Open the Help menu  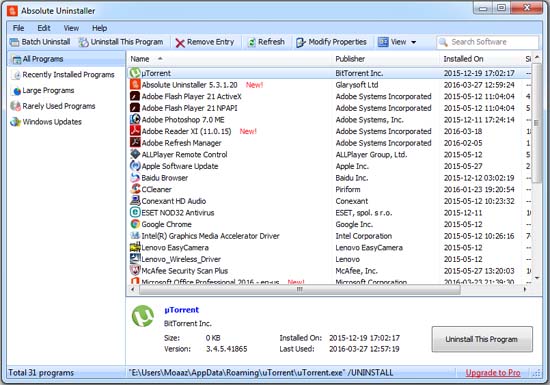[99, 28]
